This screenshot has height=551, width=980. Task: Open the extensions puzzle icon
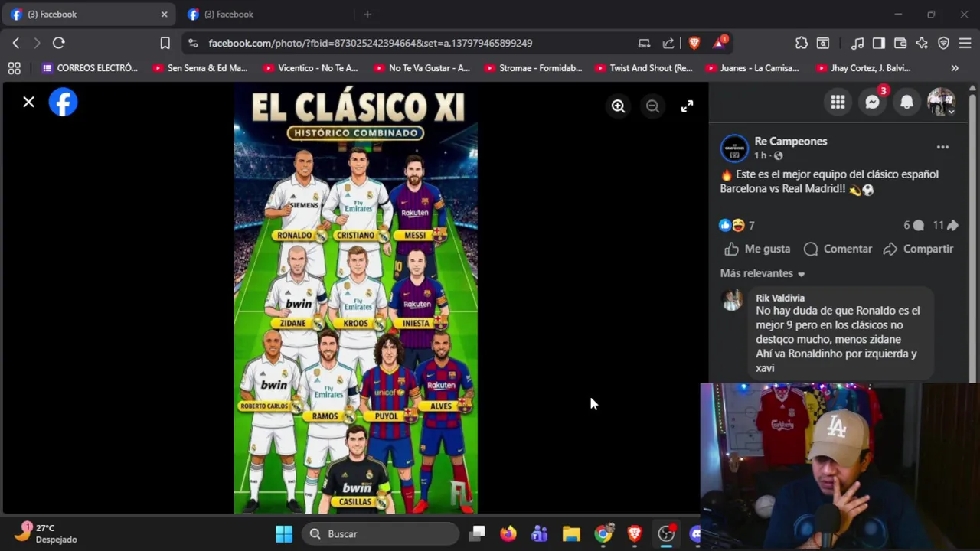pyautogui.click(x=801, y=43)
